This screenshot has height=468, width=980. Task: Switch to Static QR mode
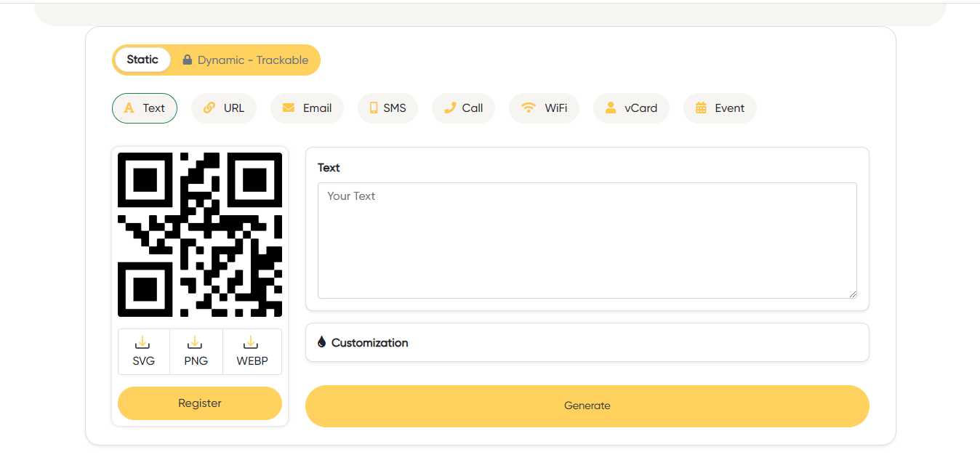[x=142, y=60]
